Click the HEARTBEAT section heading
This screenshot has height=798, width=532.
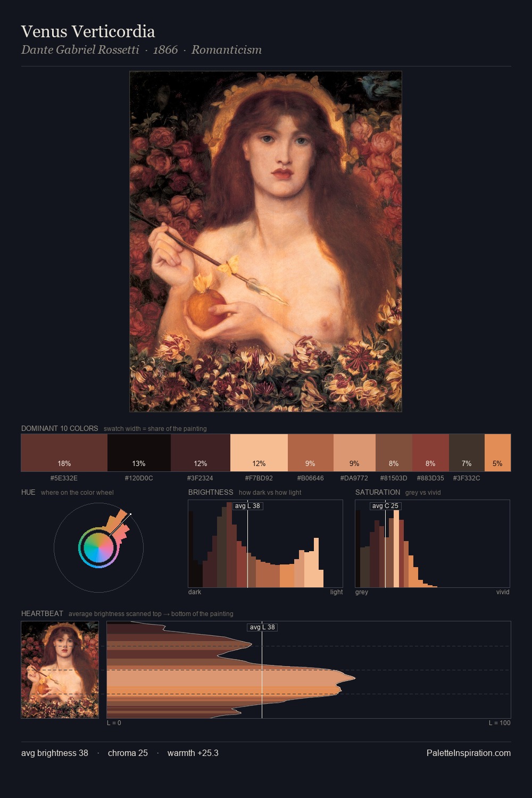[x=42, y=613]
